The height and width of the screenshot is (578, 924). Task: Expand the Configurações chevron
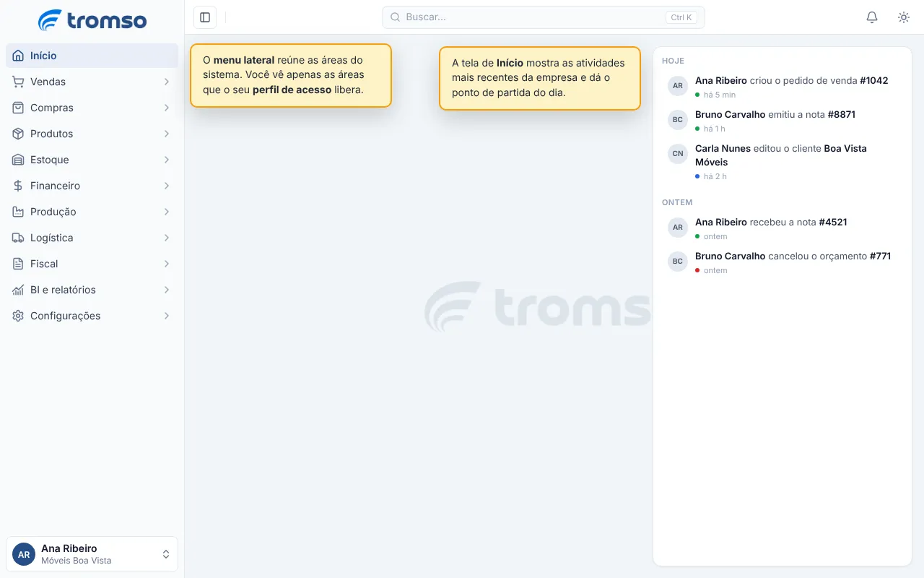[x=167, y=316]
